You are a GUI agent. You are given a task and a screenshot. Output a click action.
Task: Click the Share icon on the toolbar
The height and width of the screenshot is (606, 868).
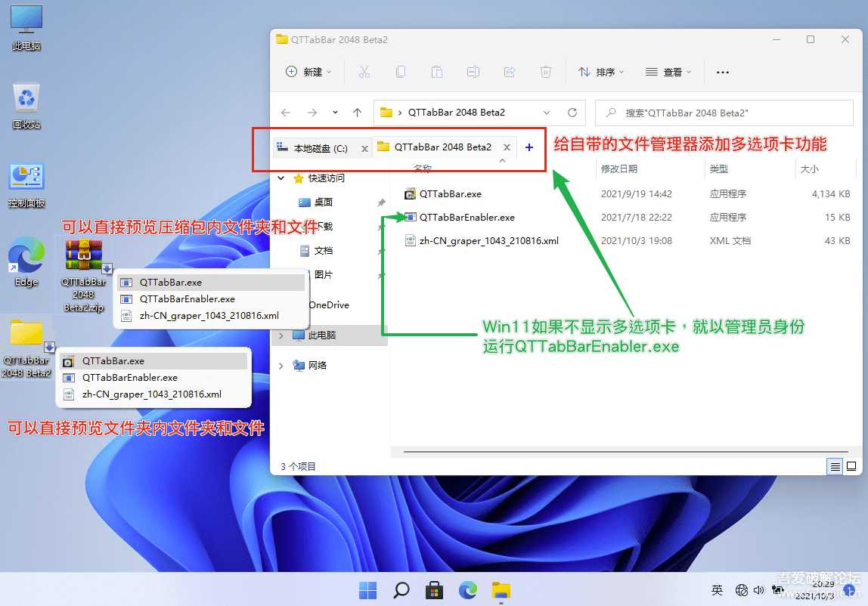510,72
